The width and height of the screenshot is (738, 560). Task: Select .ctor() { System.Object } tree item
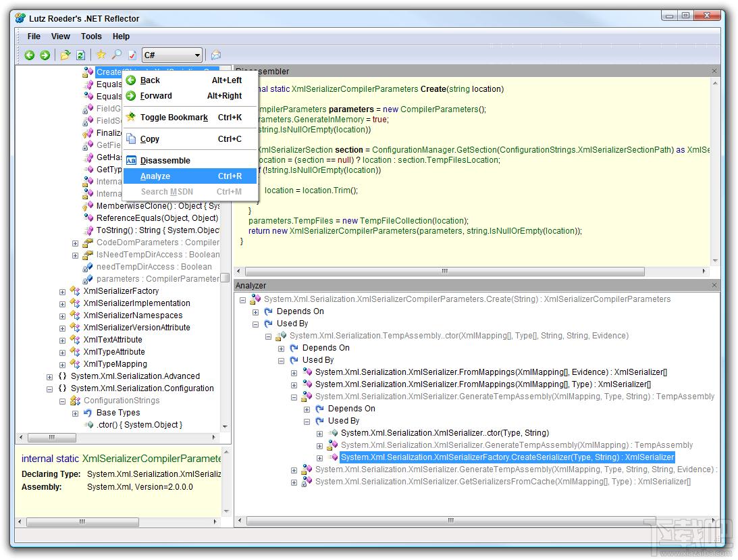(139, 425)
